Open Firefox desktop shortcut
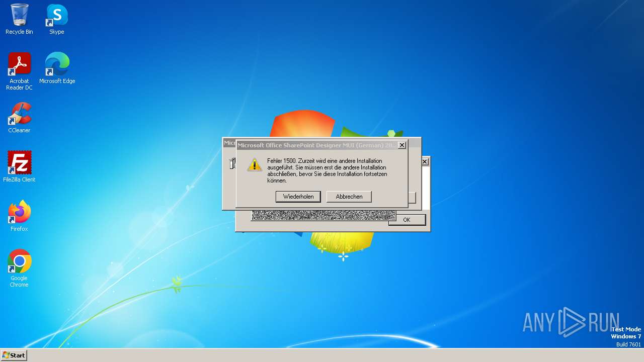This screenshot has height=362, width=644. click(19, 216)
